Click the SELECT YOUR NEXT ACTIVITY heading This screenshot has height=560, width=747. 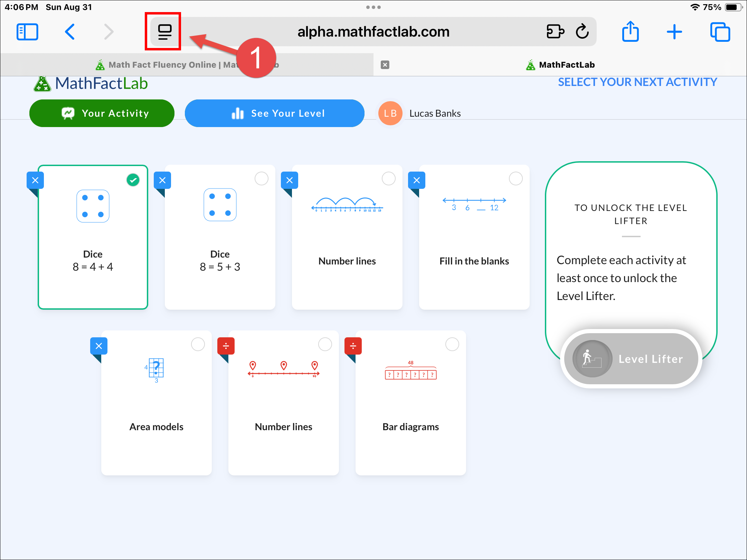(x=637, y=82)
